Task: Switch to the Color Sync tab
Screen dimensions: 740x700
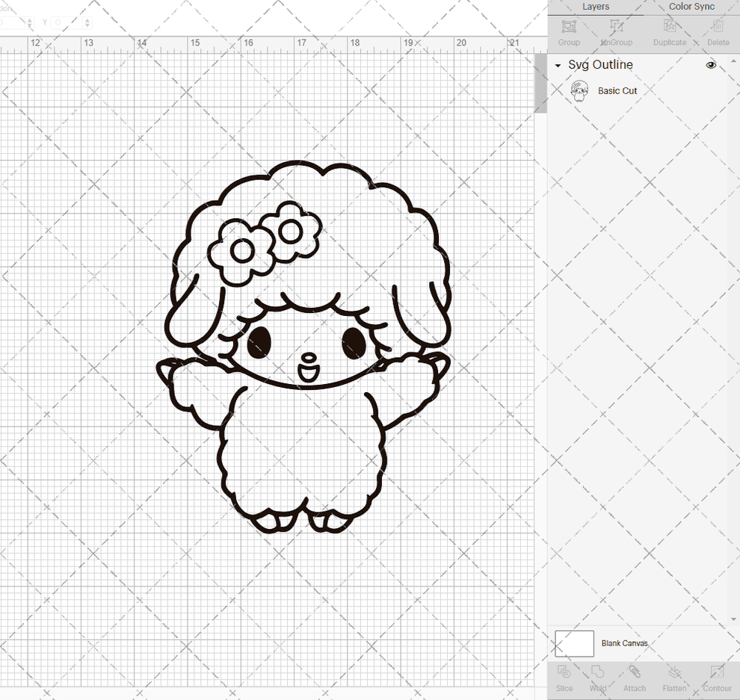Action: 691,7
